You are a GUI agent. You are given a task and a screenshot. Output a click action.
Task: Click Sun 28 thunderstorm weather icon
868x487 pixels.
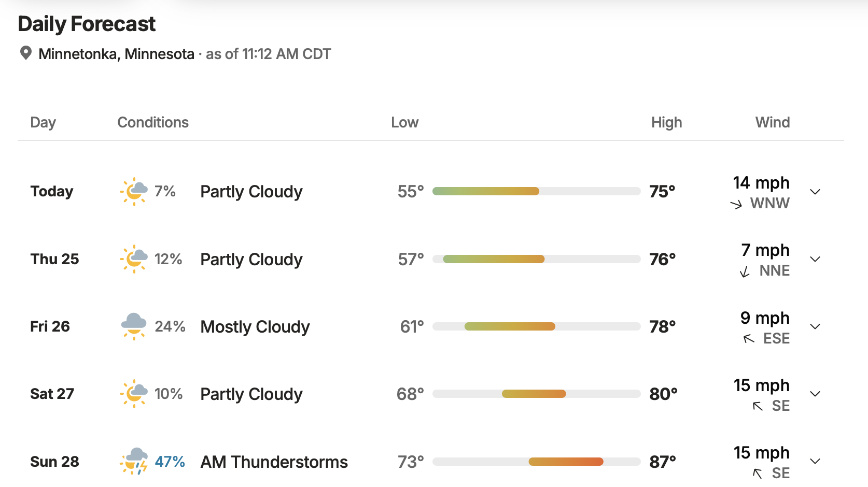[x=134, y=461]
